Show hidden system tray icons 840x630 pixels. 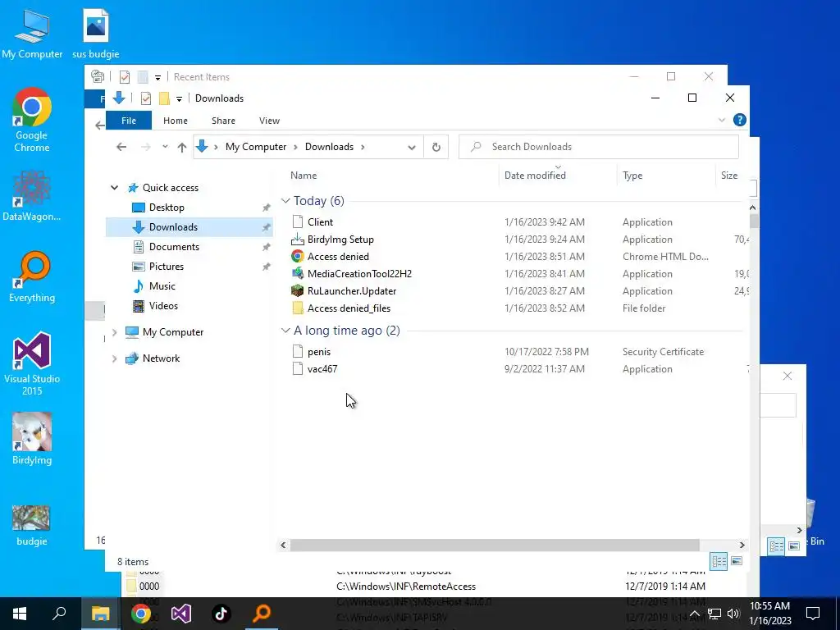pyautogui.click(x=694, y=614)
